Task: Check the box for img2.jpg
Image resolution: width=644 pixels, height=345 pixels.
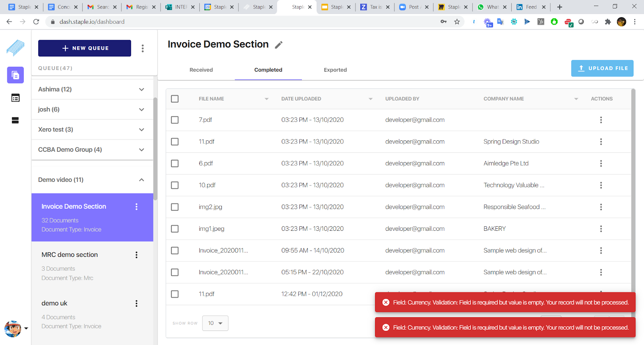Action: (175, 207)
